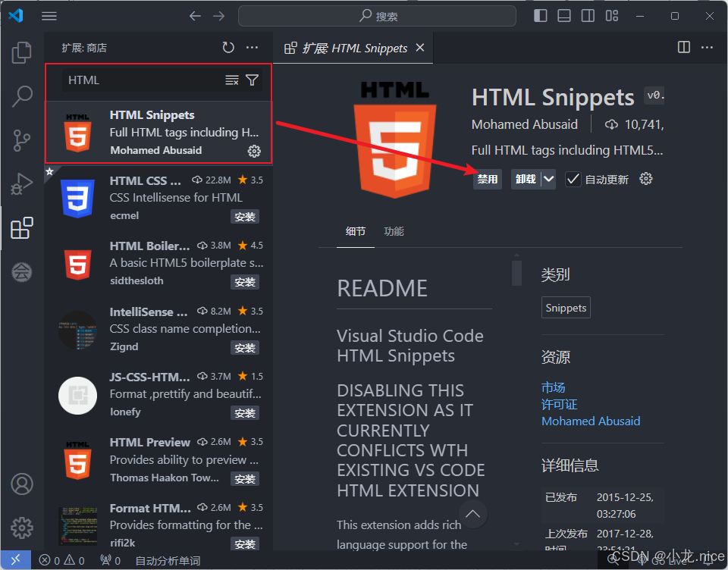Viewport: 728px width, 570px height.
Task: Toggle bottom panel layout icon
Action: point(564,16)
